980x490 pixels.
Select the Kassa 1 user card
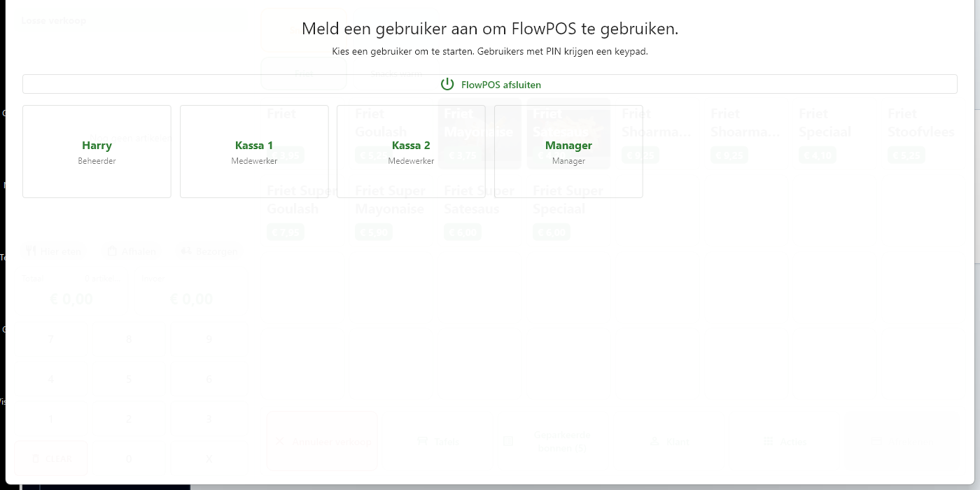(254, 151)
